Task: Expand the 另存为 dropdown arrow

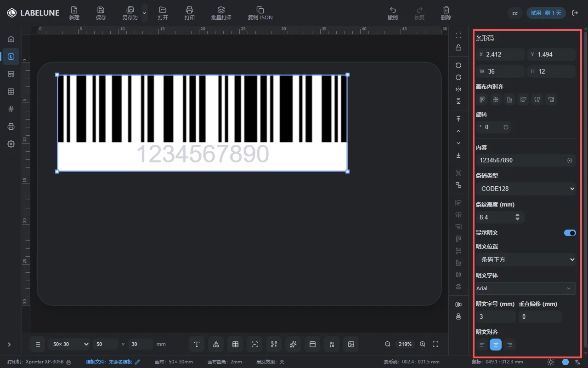Action: (144, 13)
